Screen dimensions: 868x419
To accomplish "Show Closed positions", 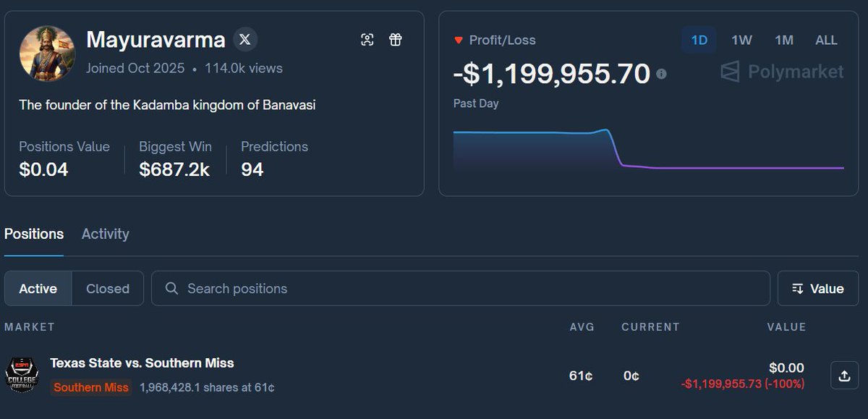I will pos(108,289).
